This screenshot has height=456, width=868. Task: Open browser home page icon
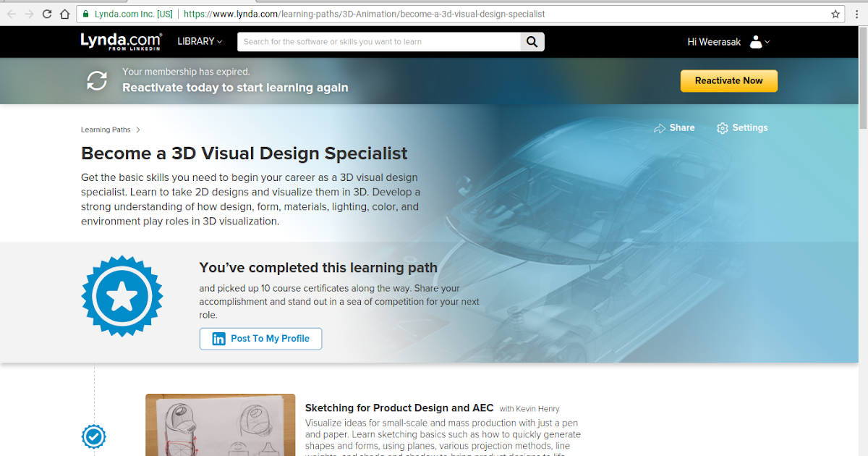point(65,14)
